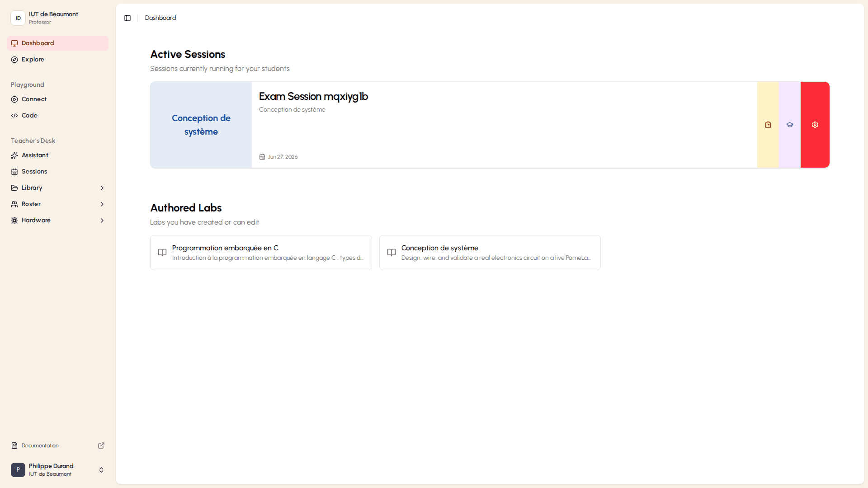This screenshot has width=868, height=488.
Task: Open the Programmation embarquée en C lab
Action: 261,253
